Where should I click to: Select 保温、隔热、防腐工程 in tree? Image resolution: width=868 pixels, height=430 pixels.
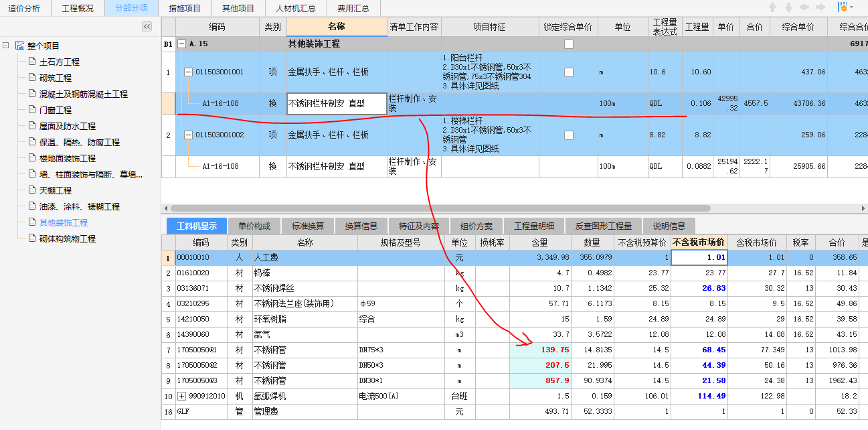tap(80, 142)
